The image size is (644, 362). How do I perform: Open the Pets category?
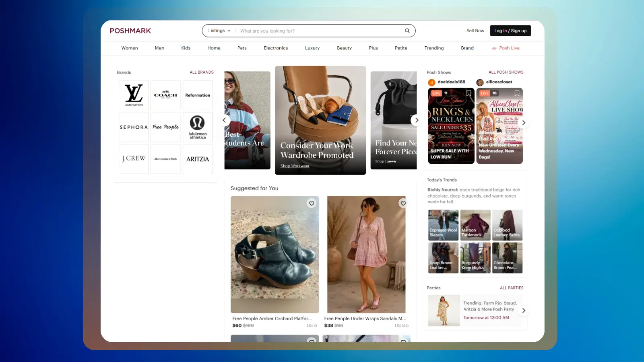click(x=242, y=48)
